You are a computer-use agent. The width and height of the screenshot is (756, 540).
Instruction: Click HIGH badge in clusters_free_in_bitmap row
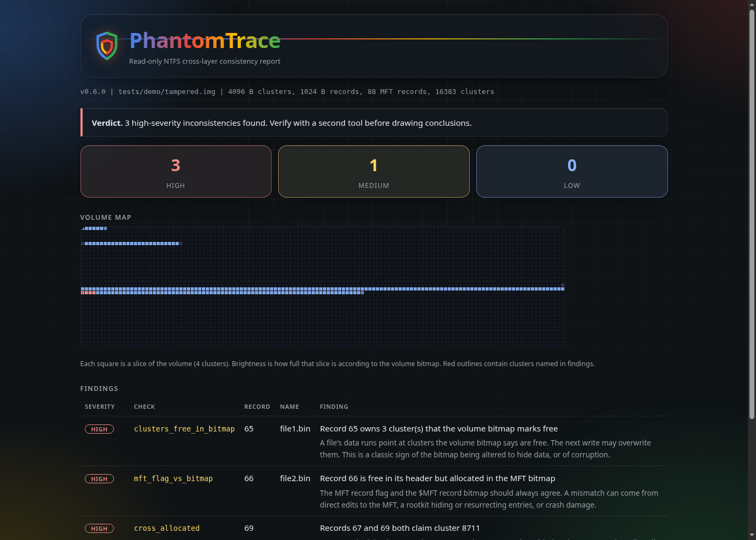[x=99, y=429]
